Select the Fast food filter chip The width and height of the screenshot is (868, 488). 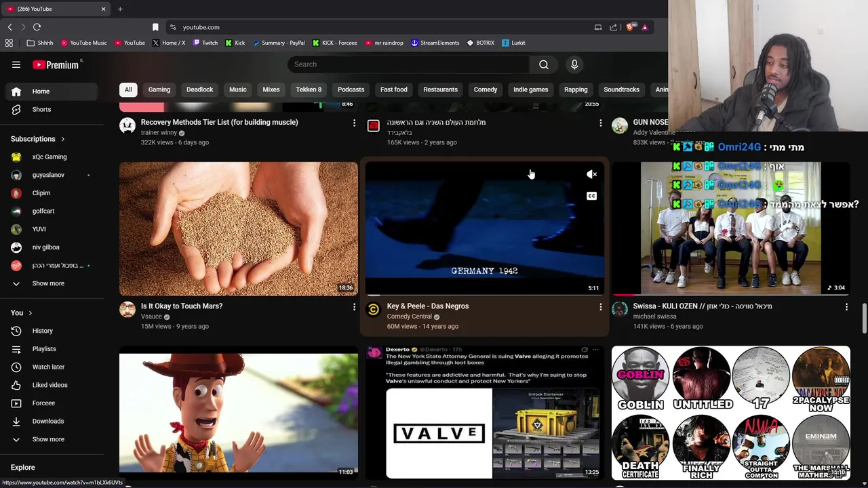tap(394, 89)
